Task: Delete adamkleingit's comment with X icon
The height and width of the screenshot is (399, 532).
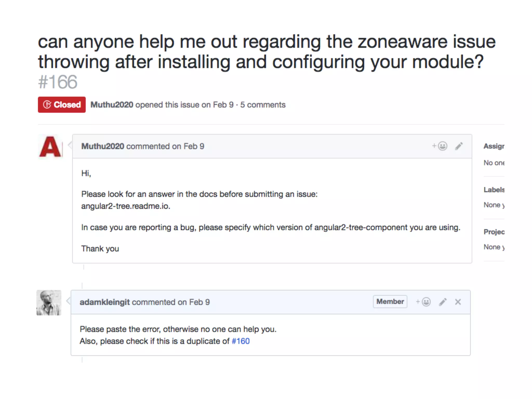Action: pyautogui.click(x=458, y=302)
